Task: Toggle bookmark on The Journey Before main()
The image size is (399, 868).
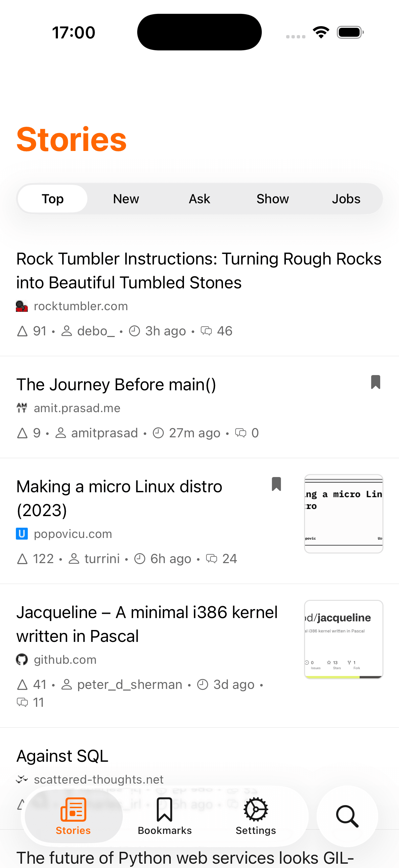Action: (376, 382)
